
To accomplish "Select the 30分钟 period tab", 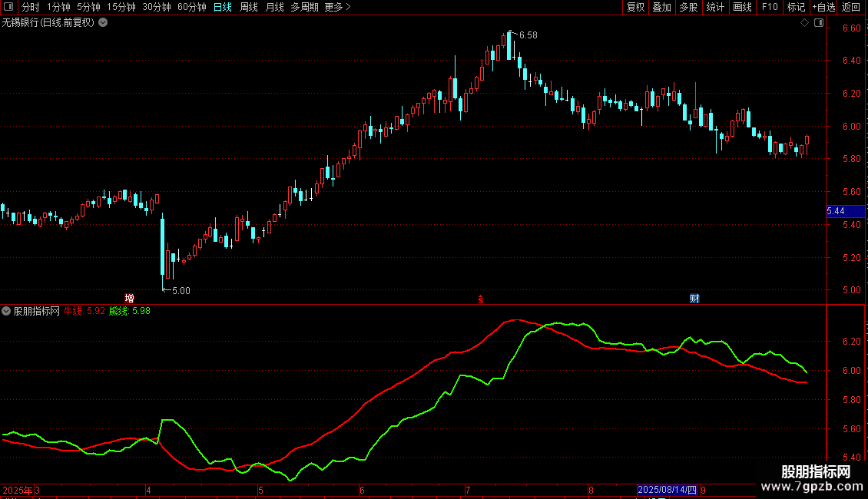I will pos(156,7).
